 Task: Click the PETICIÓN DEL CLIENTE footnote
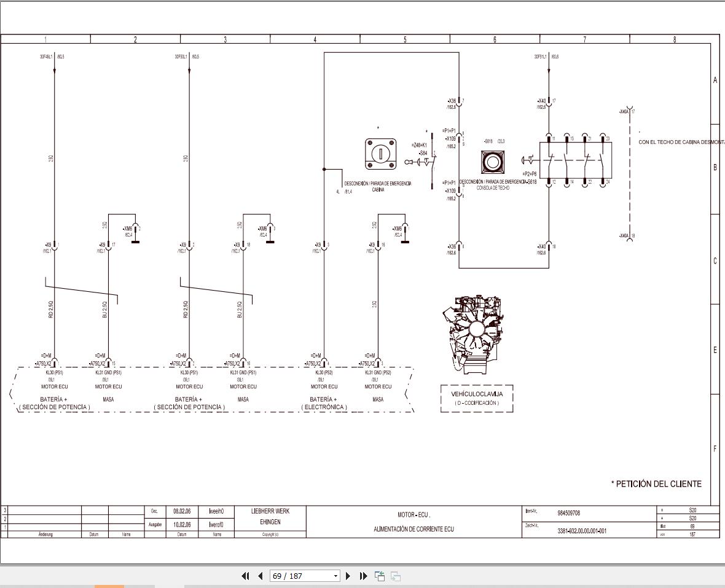tap(656, 484)
